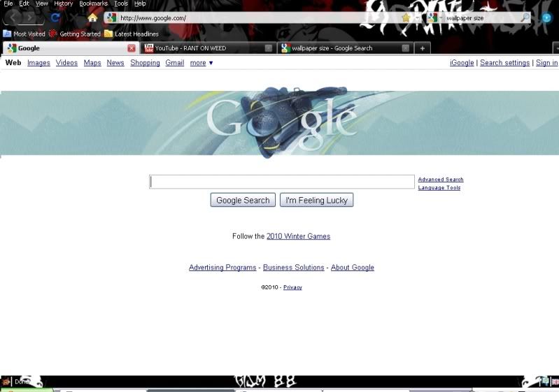Open the History menu
The image size is (559, 392).
click(64, 3)
